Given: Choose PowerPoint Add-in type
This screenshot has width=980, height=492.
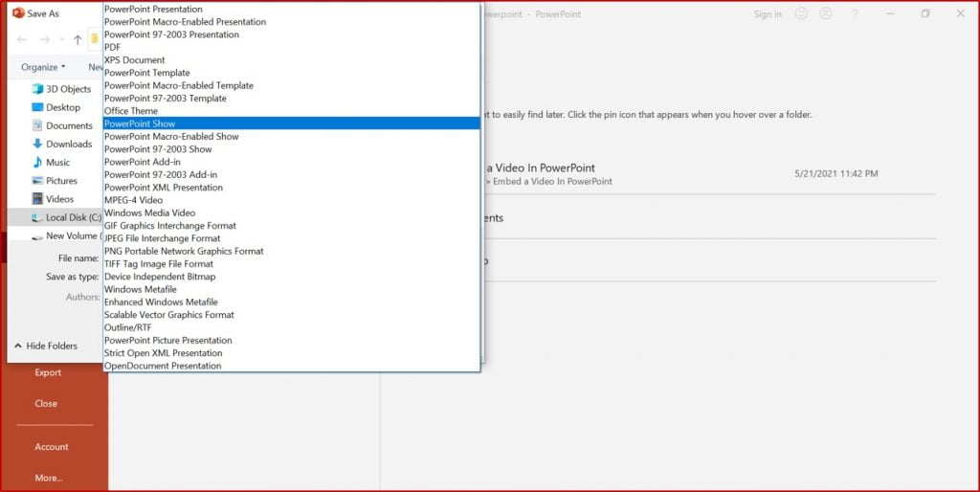Looking at the screenshot, I should pyautogui.click(x=291, y=162).
